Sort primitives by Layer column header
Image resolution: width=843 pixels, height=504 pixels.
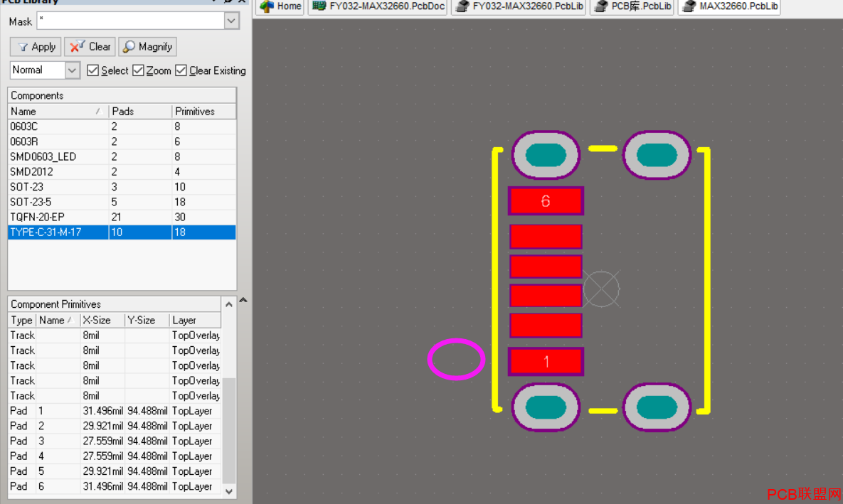[195, 320]
